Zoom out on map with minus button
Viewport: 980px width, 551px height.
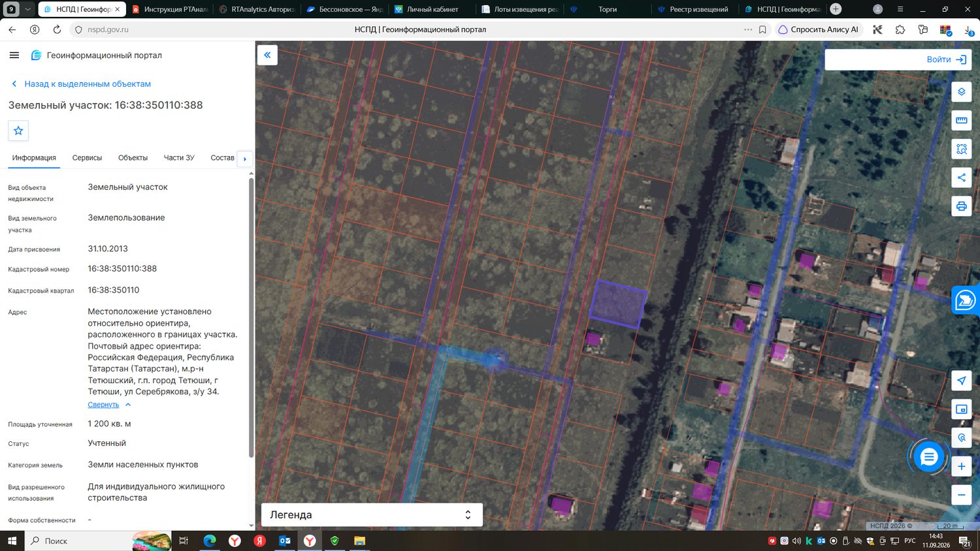[x=961, y=495]
